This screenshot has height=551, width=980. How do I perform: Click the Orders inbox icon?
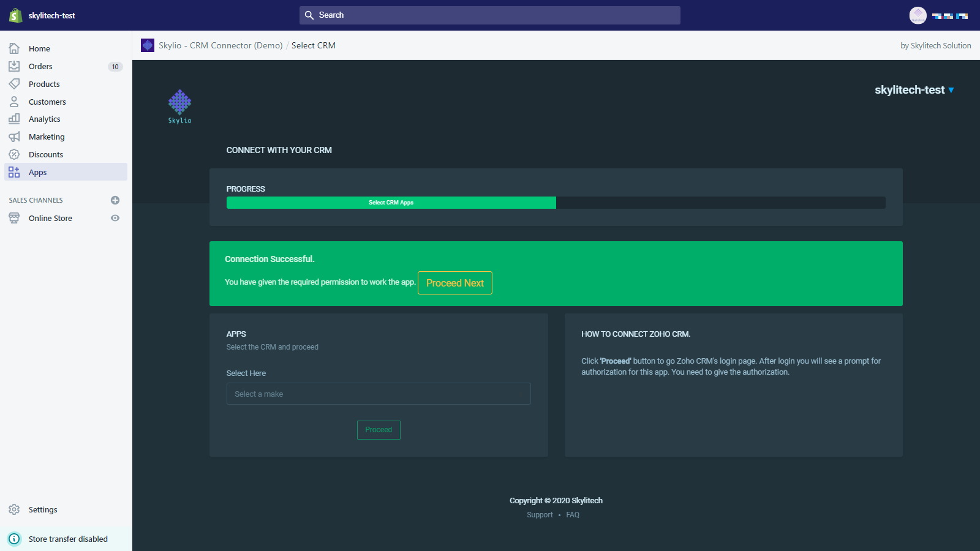(14, 66)
